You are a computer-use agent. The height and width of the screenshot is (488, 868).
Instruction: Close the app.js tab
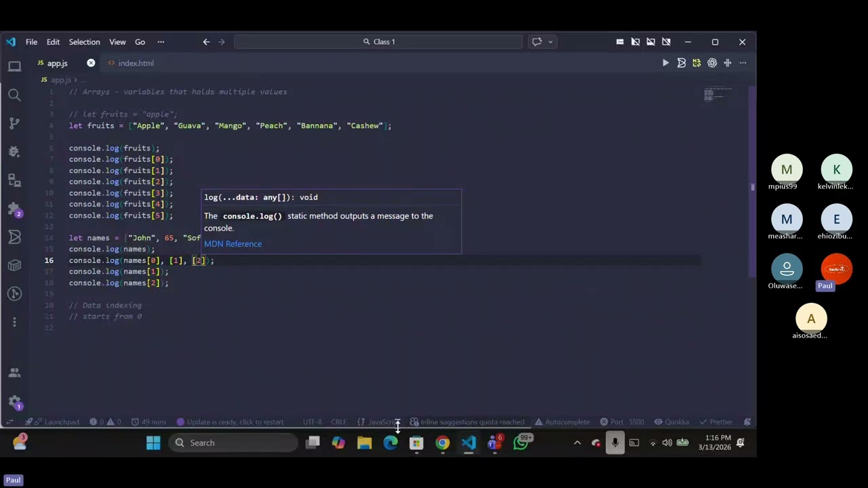point(91,63)
